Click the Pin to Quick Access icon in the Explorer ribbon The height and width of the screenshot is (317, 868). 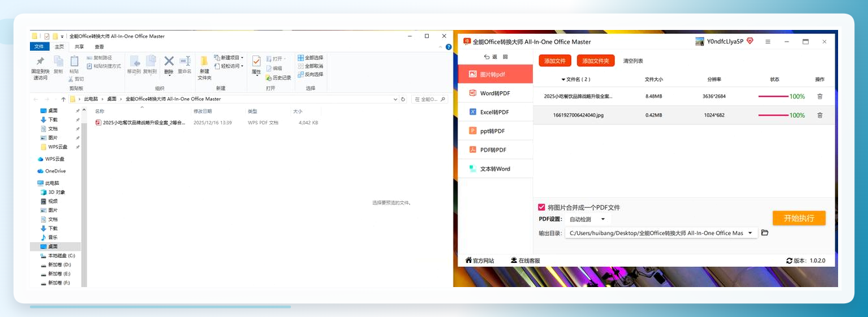[x=40, y=61]
